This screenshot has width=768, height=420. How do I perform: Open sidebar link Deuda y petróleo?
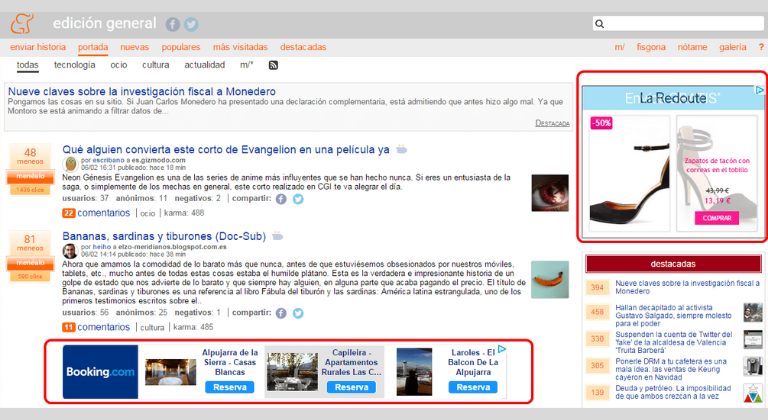(x=673, y=392)
